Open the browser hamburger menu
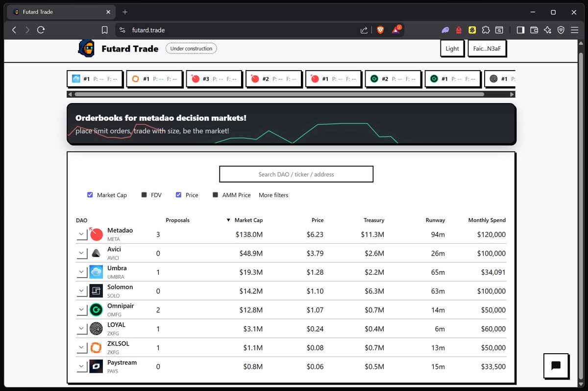 point(574,30)
